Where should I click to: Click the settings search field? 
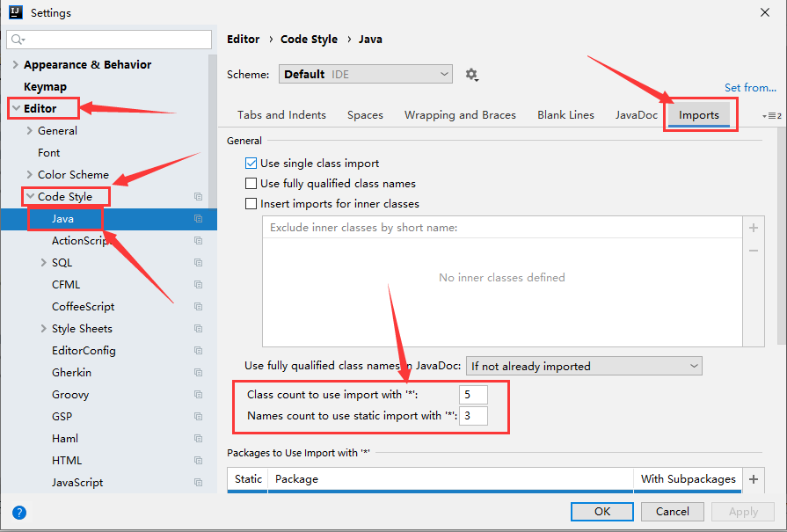coord(109,40)
